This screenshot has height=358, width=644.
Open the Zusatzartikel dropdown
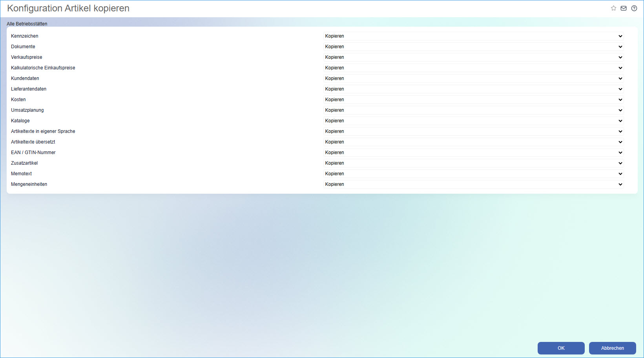[474, 163]
